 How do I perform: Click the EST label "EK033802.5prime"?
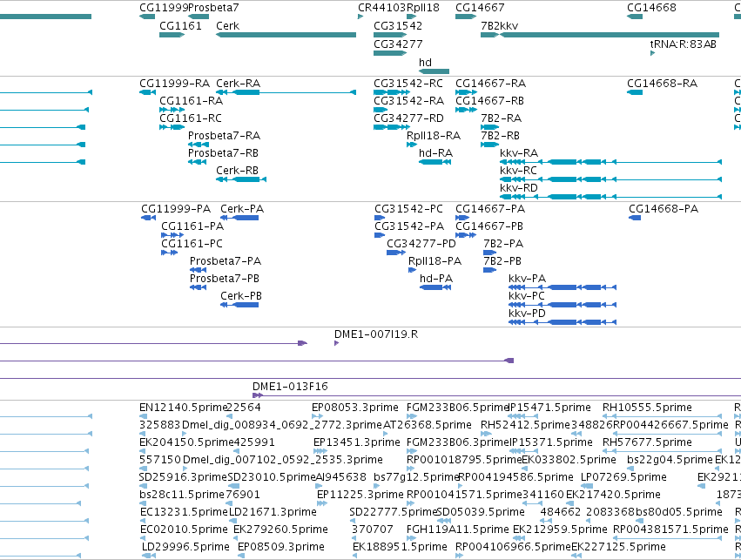569,460
